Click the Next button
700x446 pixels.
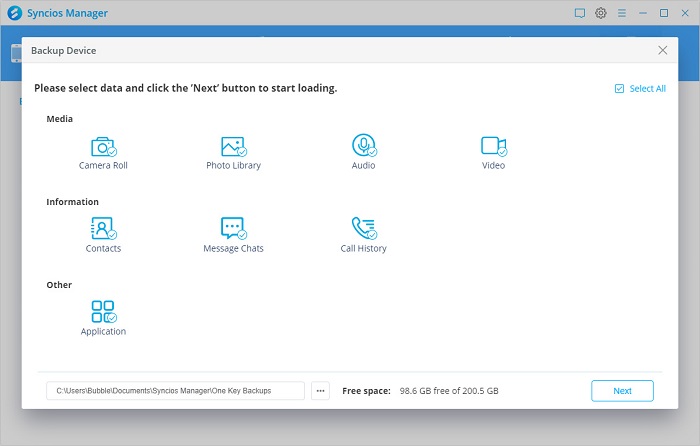point(622,391)
